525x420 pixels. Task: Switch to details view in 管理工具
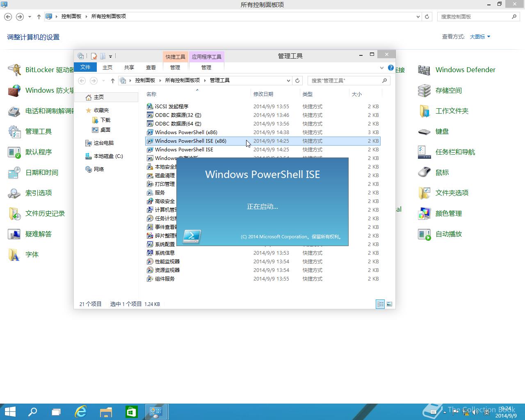click(x=380, y=304)
